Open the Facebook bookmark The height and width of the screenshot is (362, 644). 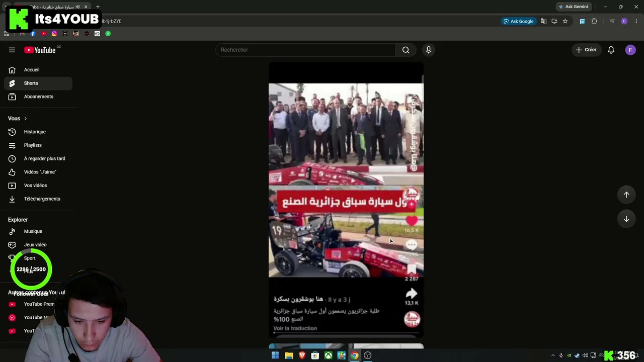pos(33,34)
